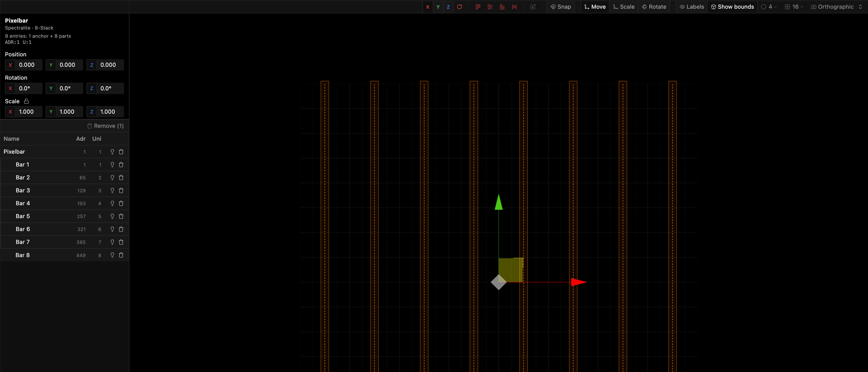868x372 pixels.
Task: Open the point size 4 dropdown
Action: (x=769, y=7)
